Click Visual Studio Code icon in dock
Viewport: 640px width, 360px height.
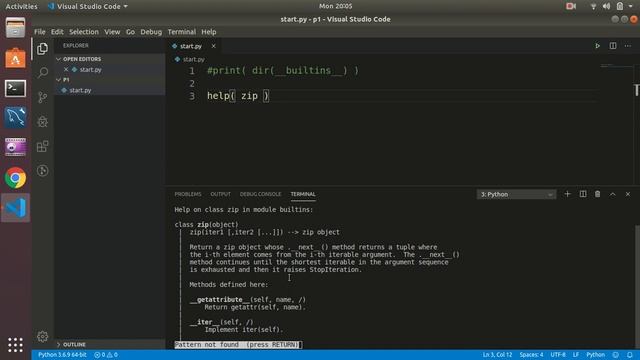pos(16,208)
